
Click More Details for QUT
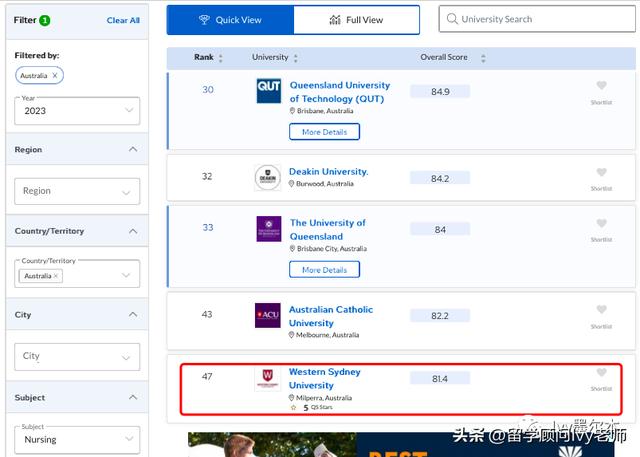pos(324,132)
